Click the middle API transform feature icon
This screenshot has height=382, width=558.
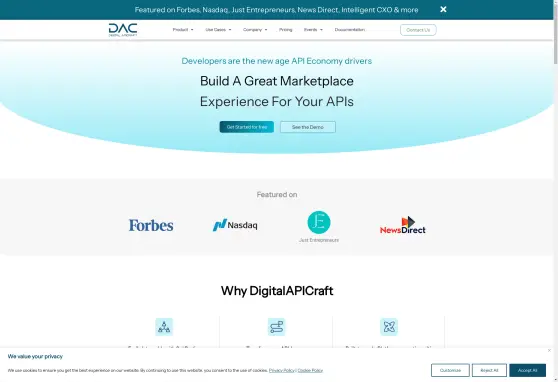(277, 327)
